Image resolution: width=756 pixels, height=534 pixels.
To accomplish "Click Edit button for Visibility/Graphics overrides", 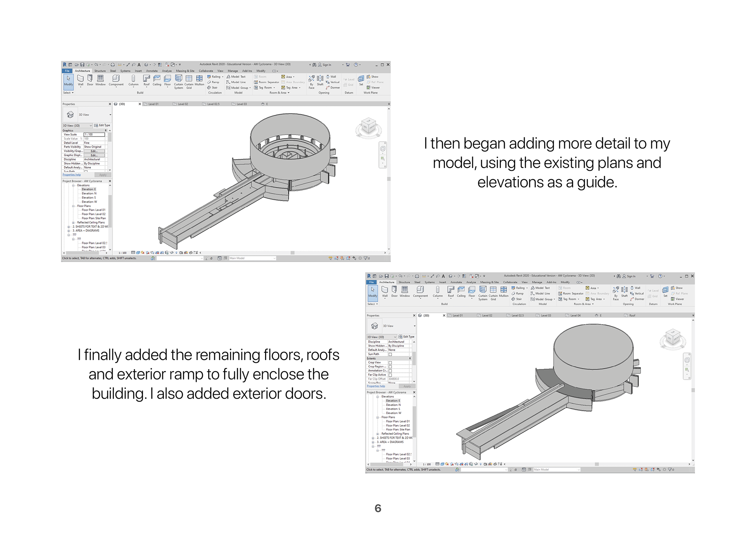I will (94, 151).
